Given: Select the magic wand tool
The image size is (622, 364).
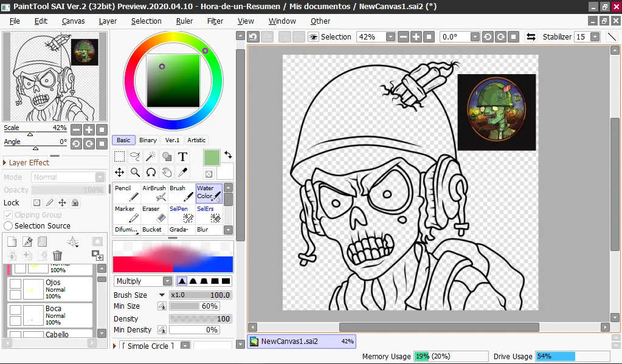Looking at the screenshot, I should pyautogui.click(x=151, y=157).
